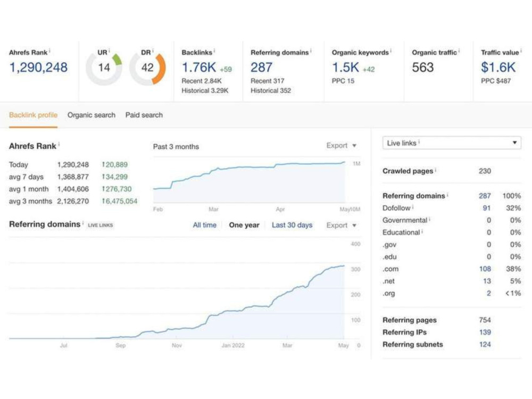Click the Crawled pages value 230
Viewport: 532px width, 399px height.
(485, 171)
